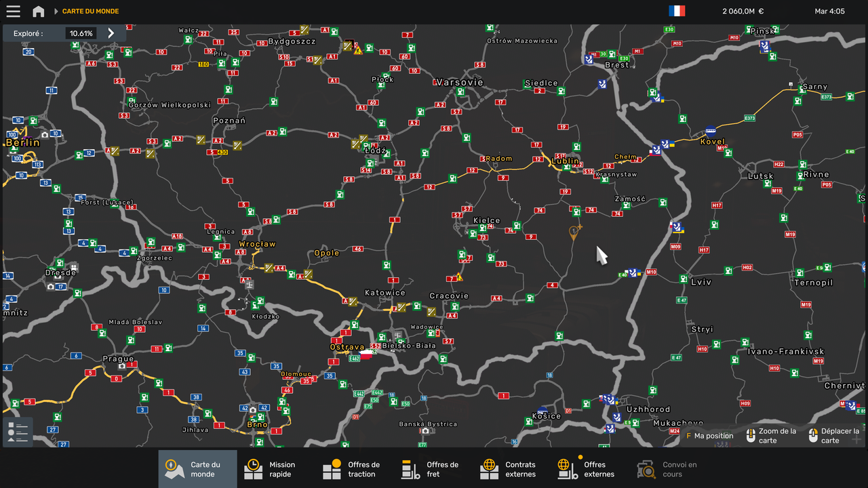868x488 pixels.
Task: Click the Polish flag marker near Bielsko-Biała
Action: click(367, 354)
